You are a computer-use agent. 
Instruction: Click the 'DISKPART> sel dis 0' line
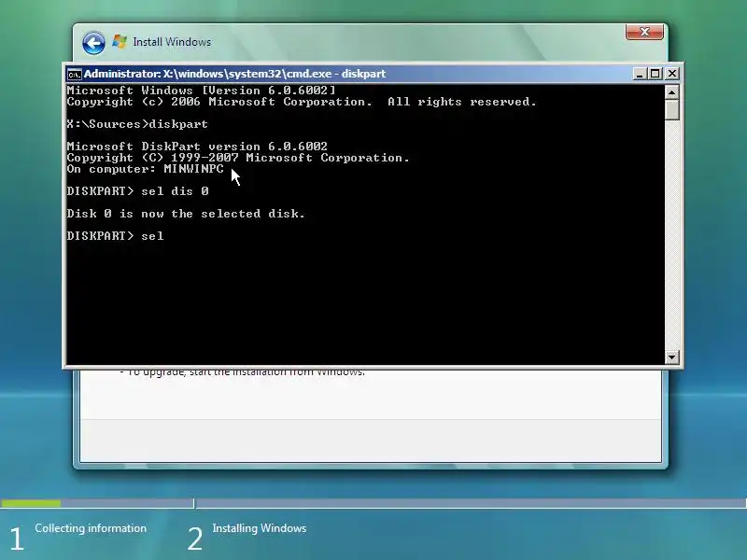click(137, 191)
